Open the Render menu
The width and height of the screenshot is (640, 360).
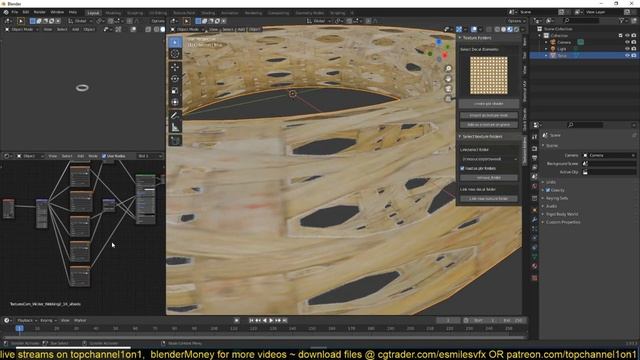click(40, 12)
